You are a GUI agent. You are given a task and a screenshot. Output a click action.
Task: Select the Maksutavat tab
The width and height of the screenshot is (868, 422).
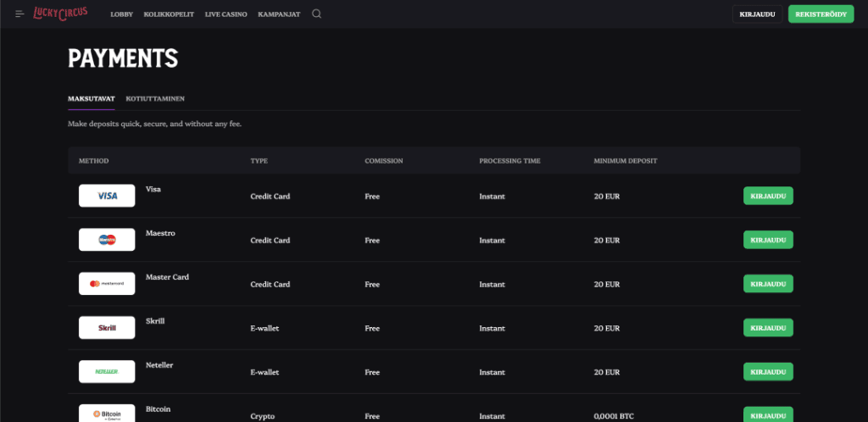(92, 99)
